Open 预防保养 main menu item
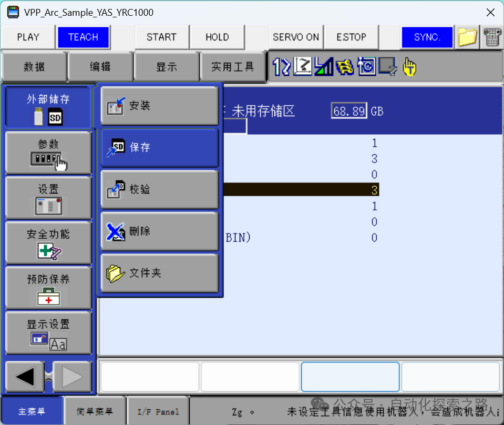 [48, 288]
